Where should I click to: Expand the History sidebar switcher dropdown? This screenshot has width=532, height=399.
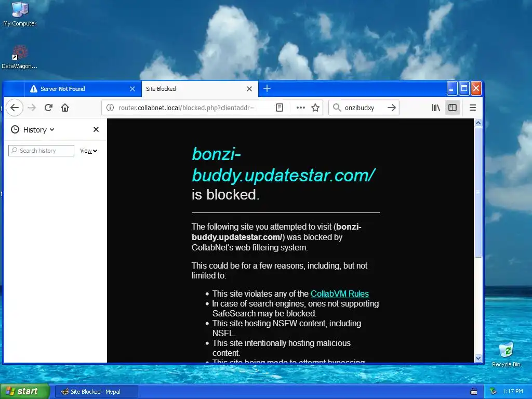pos(33,129)
